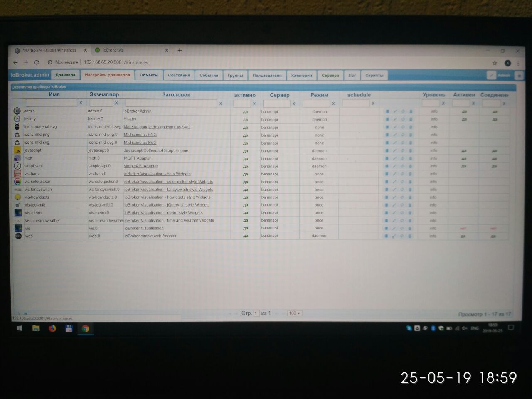The width and height of the screenshot is (532, 399).
Task: Sort by the Уровень column header
Action: (x=434, y=95)
